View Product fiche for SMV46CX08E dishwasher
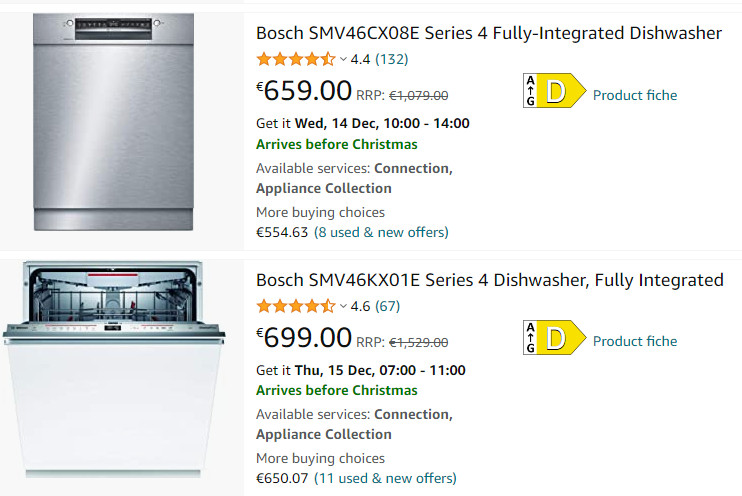This screenshot has height=496, width=742. 635,95
